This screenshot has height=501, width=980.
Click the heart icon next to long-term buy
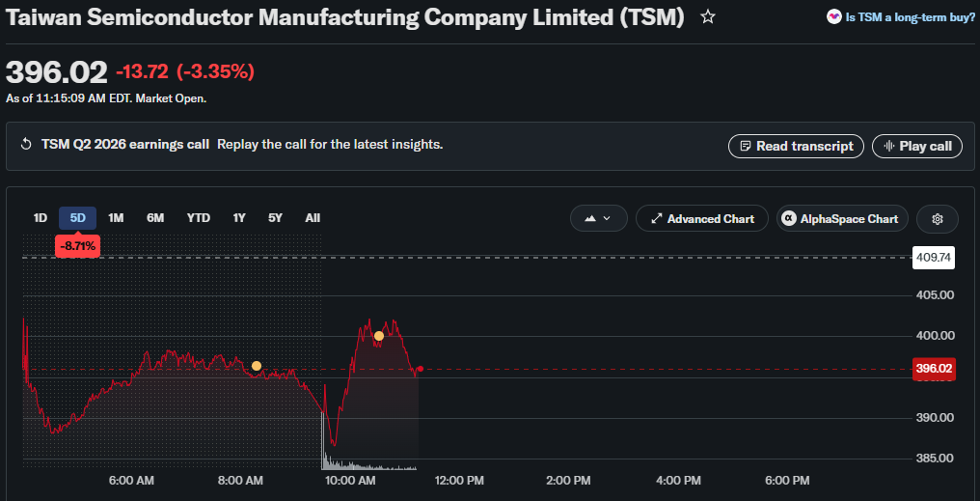(833, 16)
